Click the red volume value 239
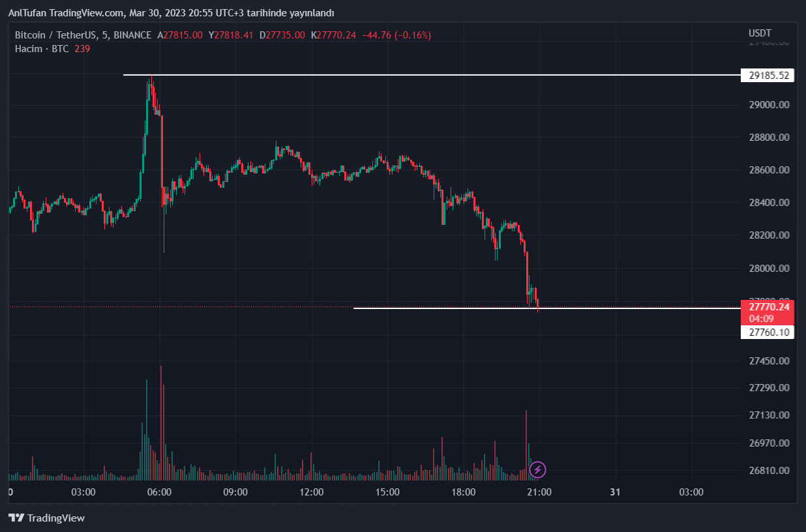806x532 pixels. tap(82, 49)
